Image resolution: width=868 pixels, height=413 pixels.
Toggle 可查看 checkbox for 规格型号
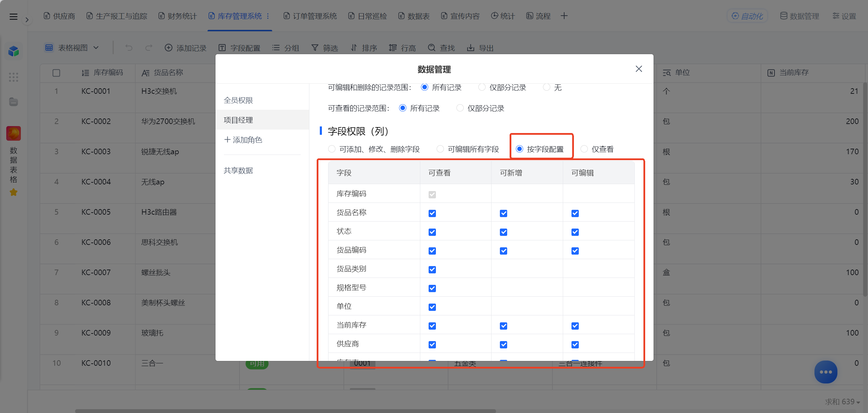(432, 288)
